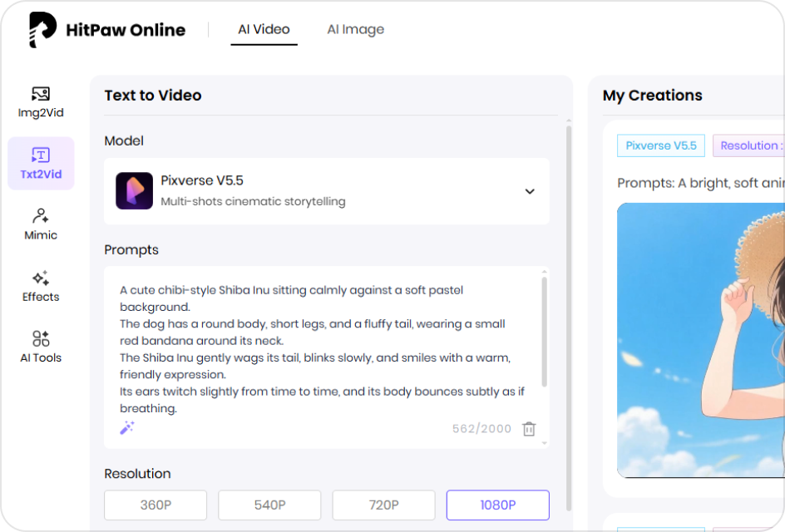The height and width of the screenshot is (532, 785).
Task: Enhance the prompt using the magic wand icon
Action: [126, 426]
